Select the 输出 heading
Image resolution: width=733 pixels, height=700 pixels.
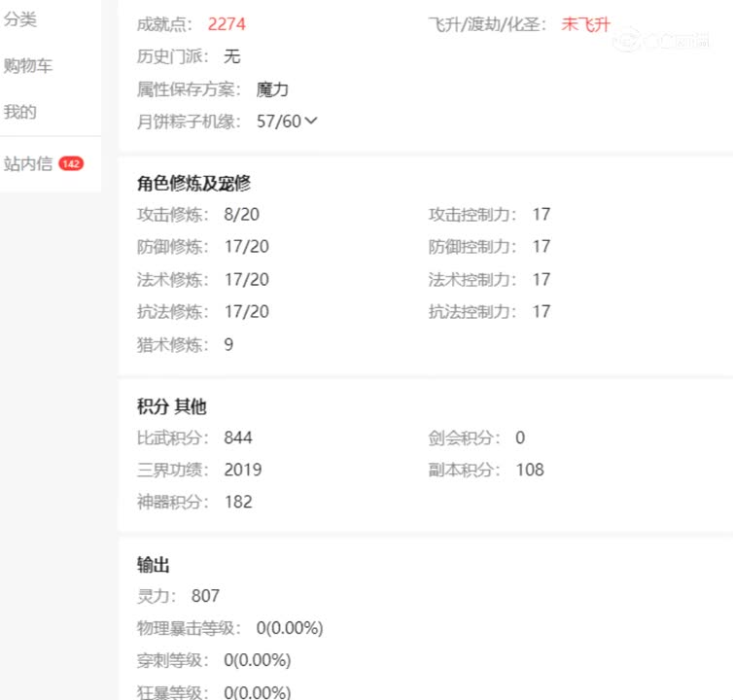tap(154, 565)
